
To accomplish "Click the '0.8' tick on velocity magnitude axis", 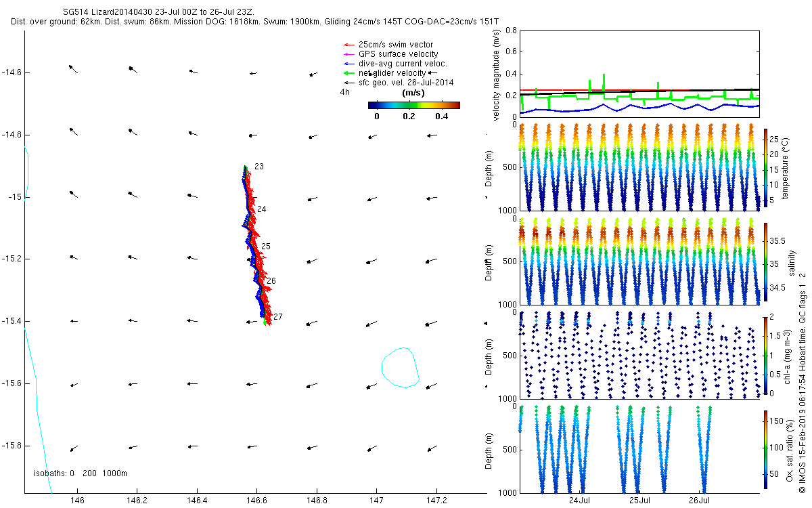I will pyautogui.click(x=512, y=31).
